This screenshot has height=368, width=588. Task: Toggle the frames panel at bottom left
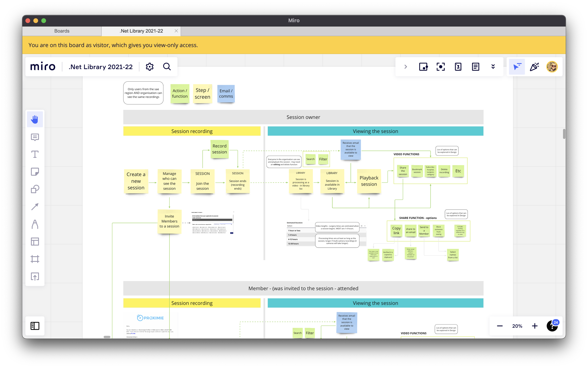[x=35, y=326]
